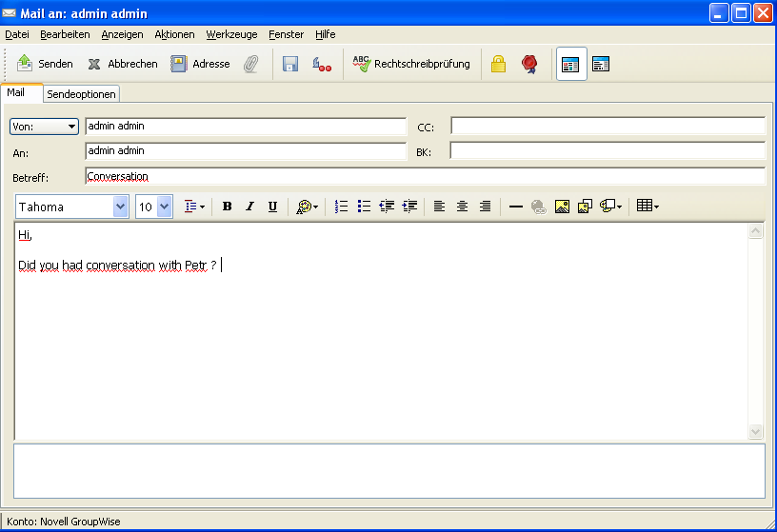
Task: Click the grayed hyperlink icon
Action: coord(539,207)
